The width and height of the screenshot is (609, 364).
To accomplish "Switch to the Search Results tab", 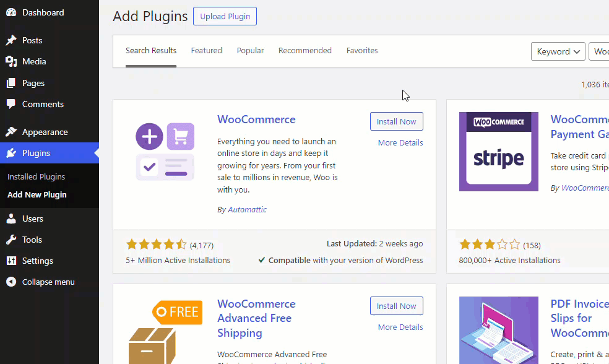I will [150, 51].
